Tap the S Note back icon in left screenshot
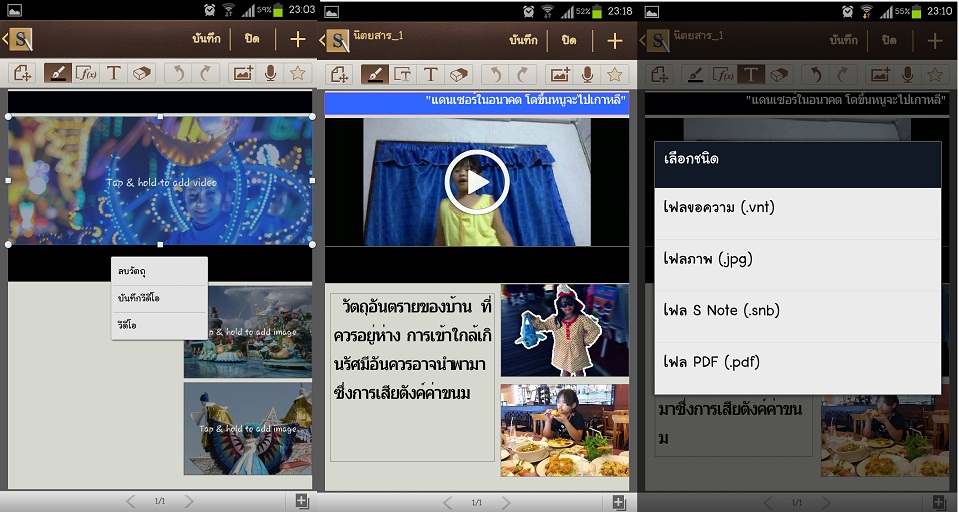 17,40
